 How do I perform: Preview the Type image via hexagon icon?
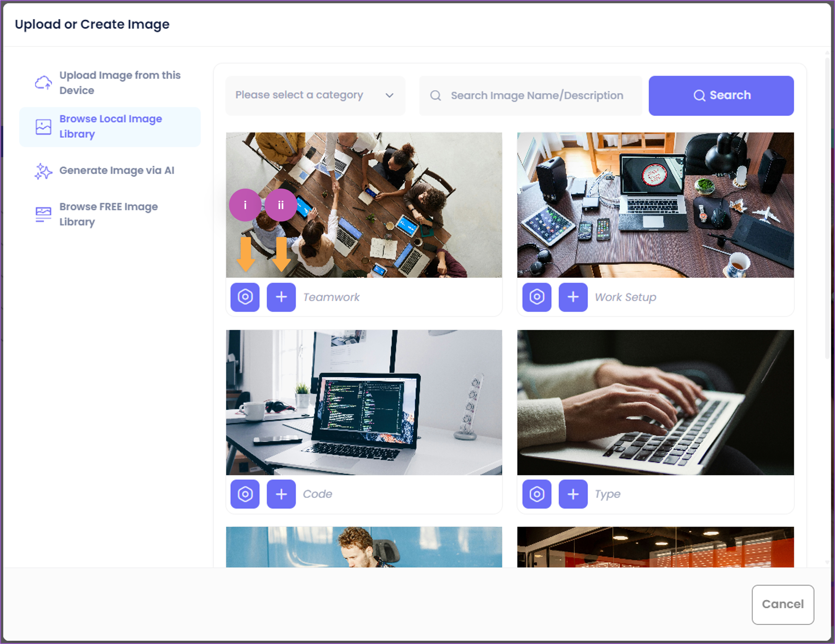coord(537,494)
